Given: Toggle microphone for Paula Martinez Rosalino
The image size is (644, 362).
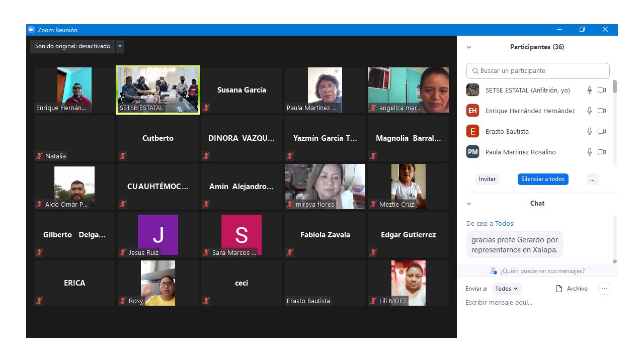Looking at the screenshot, I should click(590, 152).
